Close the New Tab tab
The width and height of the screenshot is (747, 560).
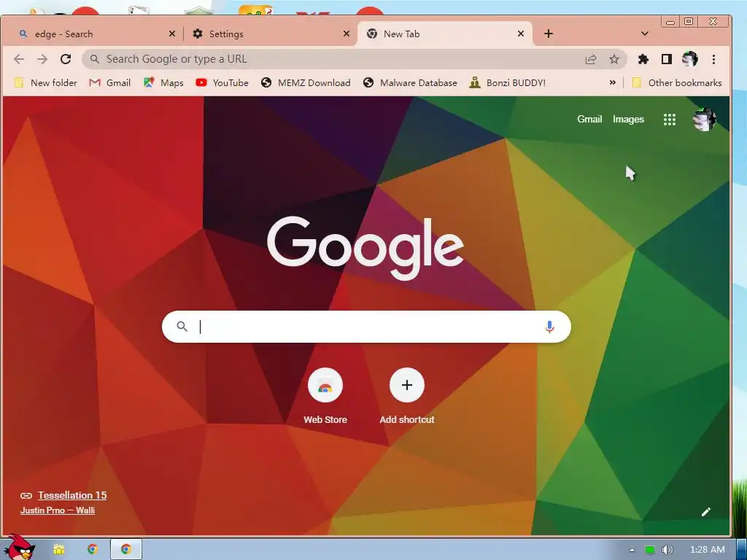[521, 34]
